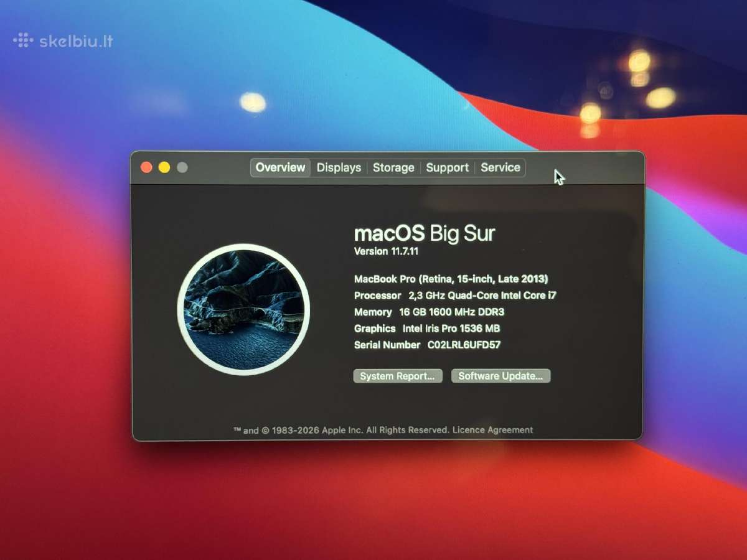Select the Service tab
The height and width of the screenshot is (560, 747).
[x=500, y=167]
